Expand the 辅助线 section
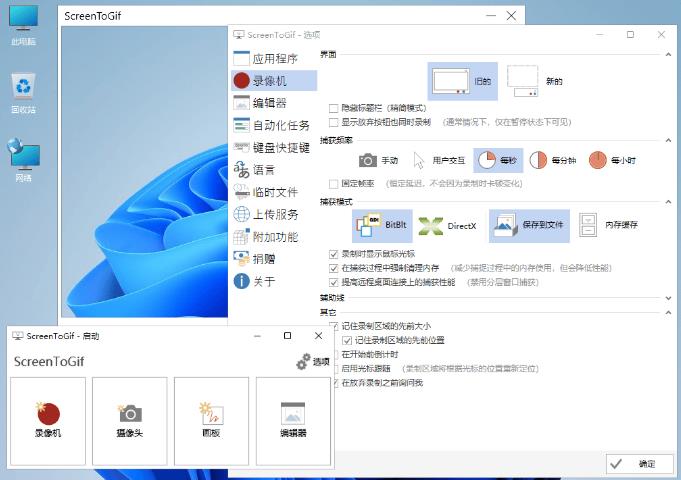681x480 pixels. pos(668,298)
